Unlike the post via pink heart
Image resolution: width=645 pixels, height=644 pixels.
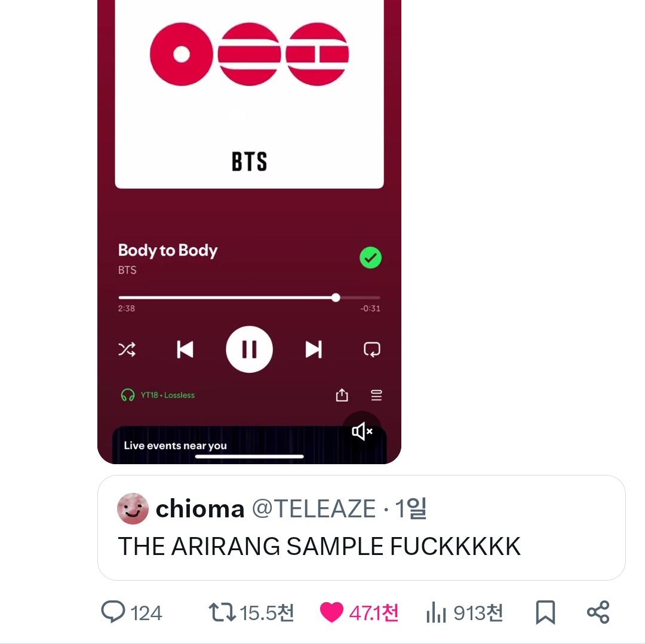coord(331,612)
